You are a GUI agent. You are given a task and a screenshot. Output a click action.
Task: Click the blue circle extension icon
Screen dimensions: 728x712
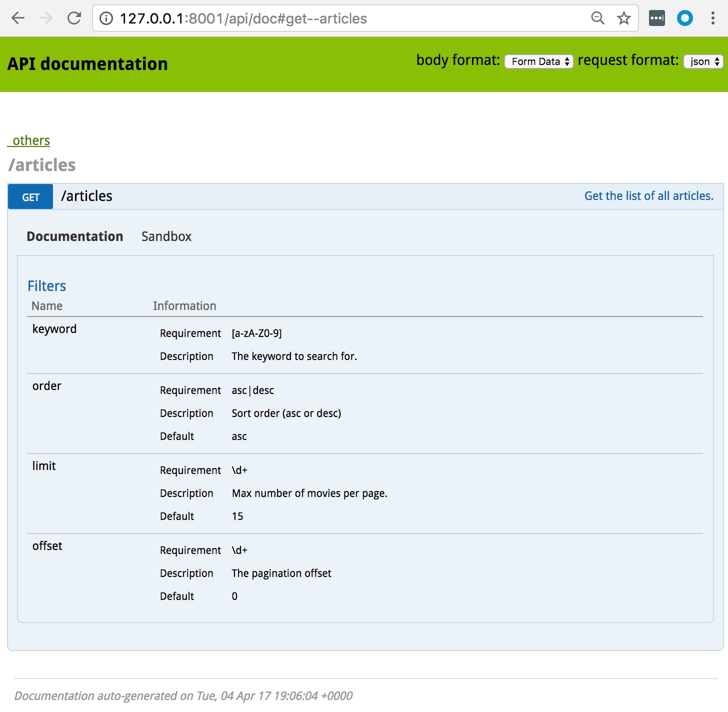(x=685, y=18)
